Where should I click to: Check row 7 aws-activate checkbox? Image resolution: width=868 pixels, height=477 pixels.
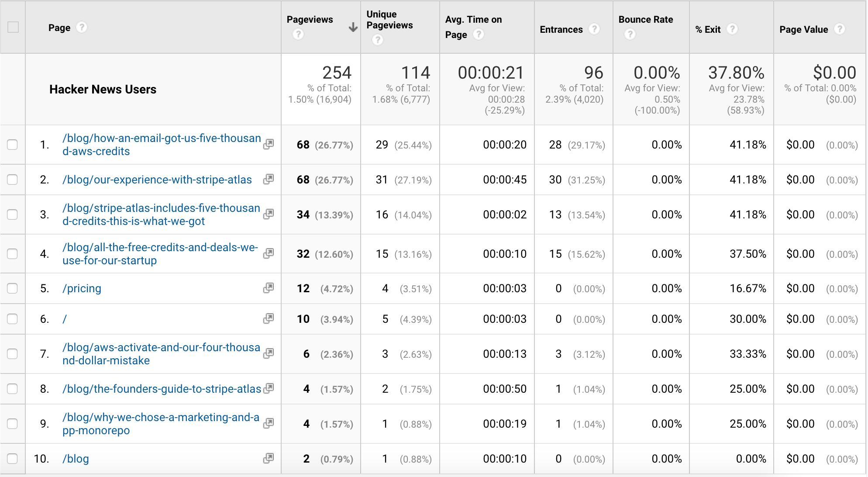click(x=13, y=354)
